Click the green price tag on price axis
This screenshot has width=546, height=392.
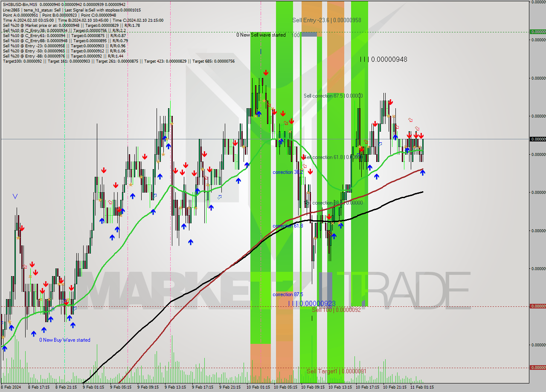point(537,32)
